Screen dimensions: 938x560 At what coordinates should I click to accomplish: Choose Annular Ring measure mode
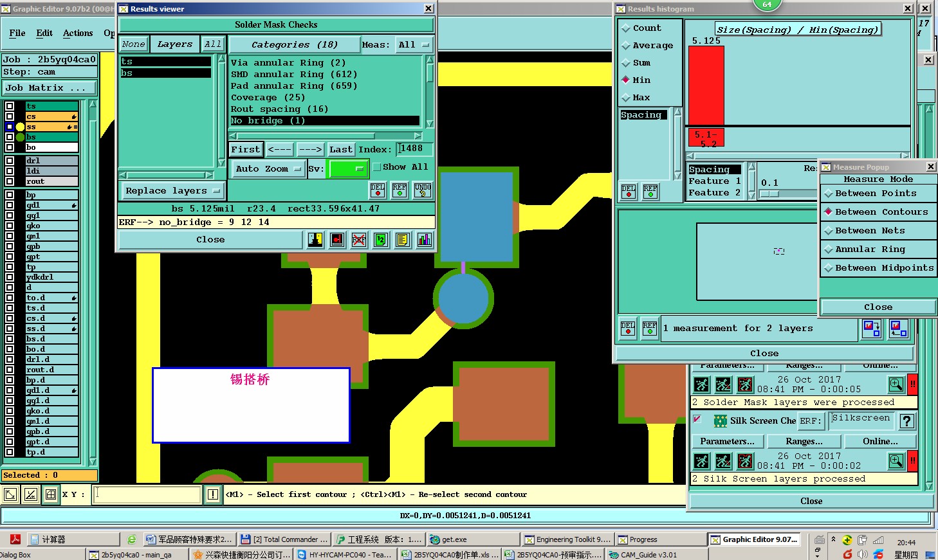coord(878,249)
